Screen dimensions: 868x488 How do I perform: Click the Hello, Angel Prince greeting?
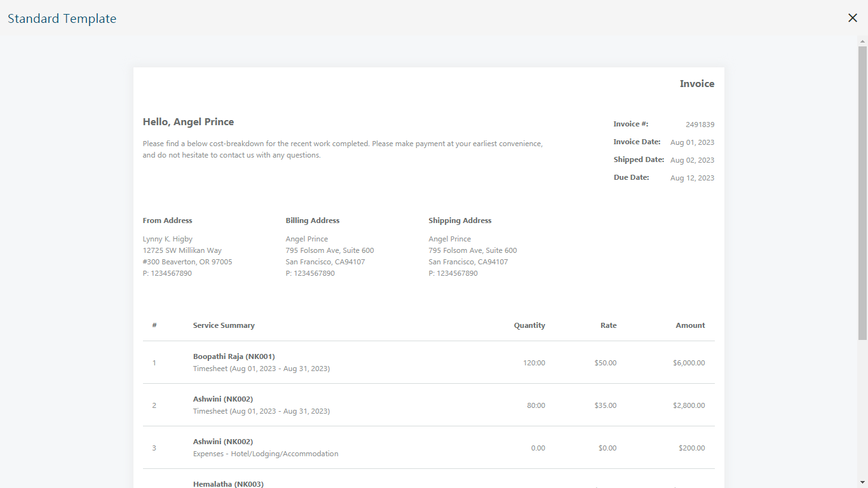click(188, 122)
